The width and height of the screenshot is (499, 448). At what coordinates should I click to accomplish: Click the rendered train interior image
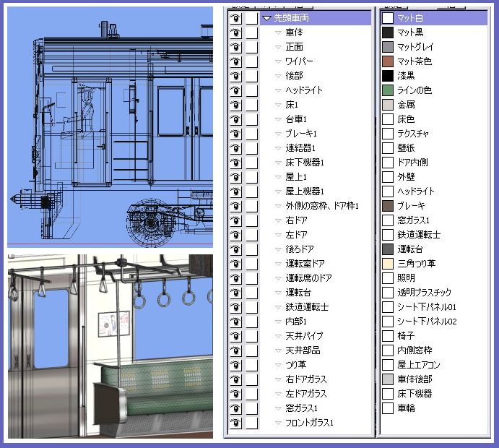(110, 346)
